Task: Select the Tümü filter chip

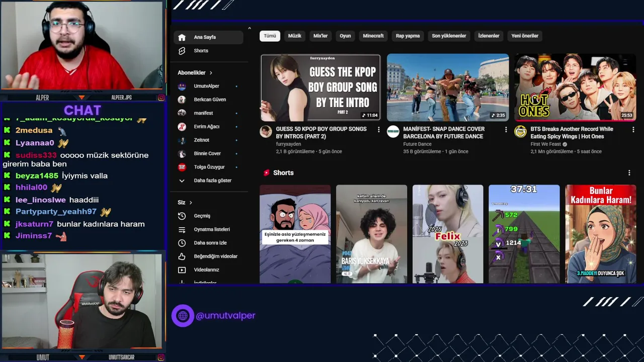Action: click(270, 36)
